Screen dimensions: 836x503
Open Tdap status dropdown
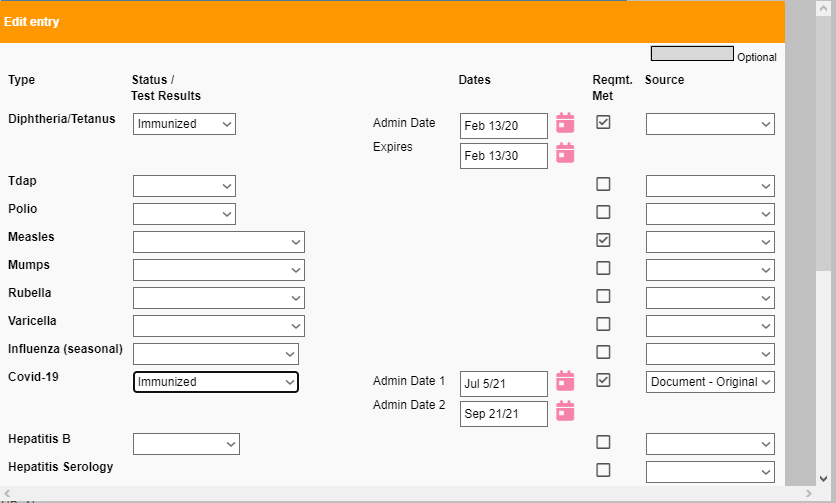184,186
